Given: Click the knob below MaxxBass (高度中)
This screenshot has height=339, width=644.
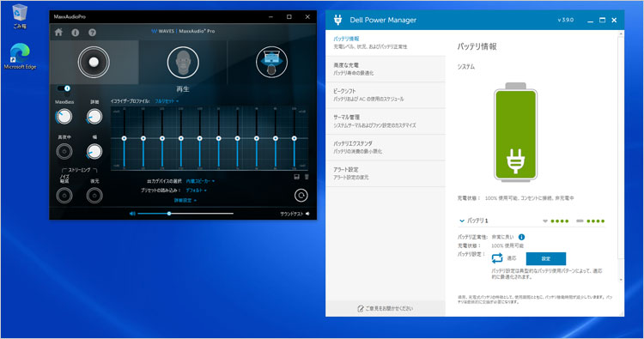Looking at the screenshot, I should pos(64,152).
